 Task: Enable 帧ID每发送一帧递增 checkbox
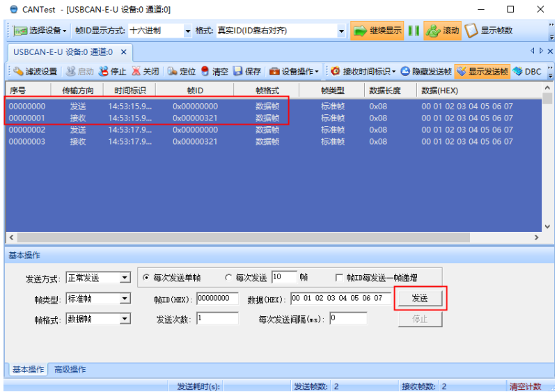click(x=340, y=277)
